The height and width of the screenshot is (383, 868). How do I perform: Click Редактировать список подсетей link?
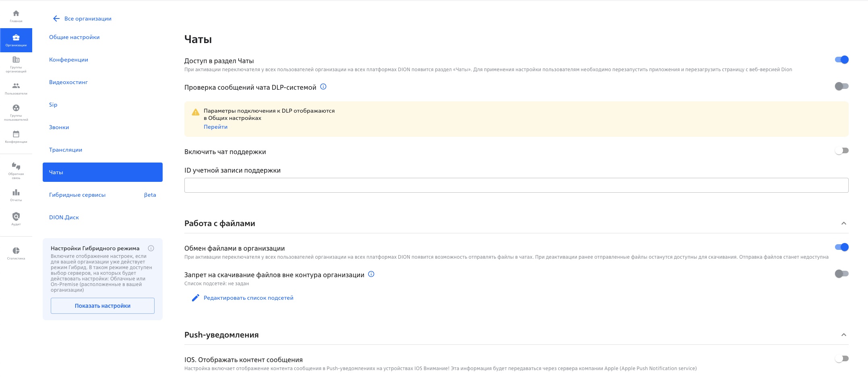(x=248, y=298)
